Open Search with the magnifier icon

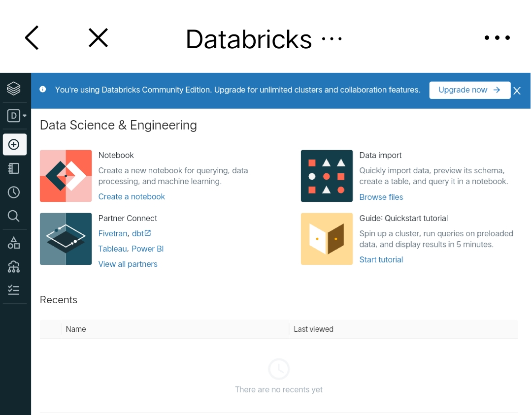[x=15, y=216]
